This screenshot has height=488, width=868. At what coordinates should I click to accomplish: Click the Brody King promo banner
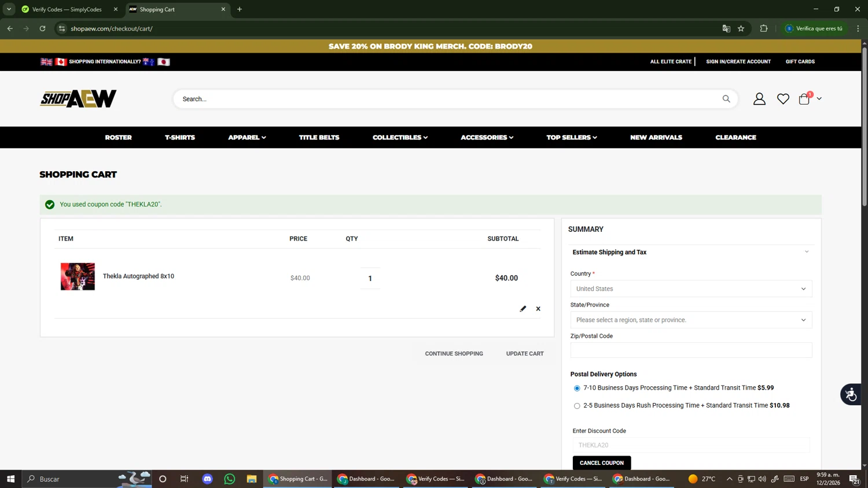(431, 46)
